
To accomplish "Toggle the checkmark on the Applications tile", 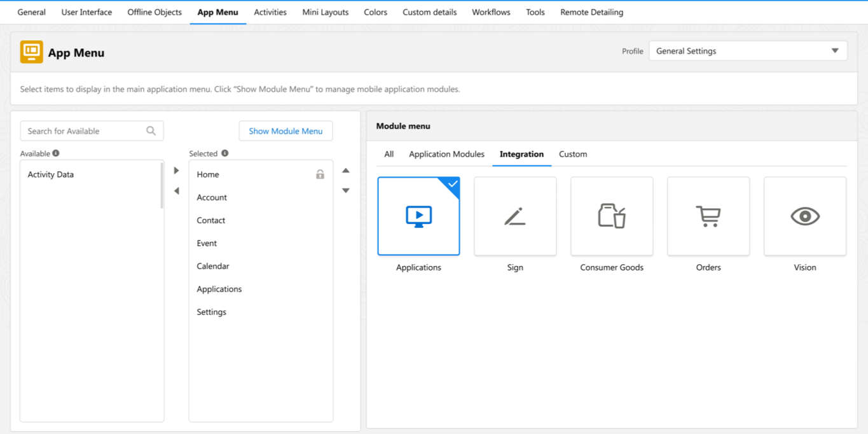I will [x=453, y=185].
